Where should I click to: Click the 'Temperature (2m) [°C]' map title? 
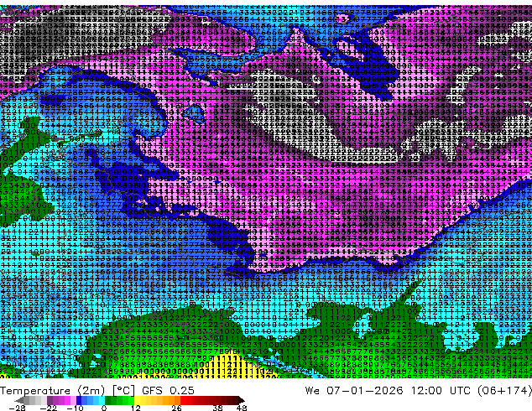(x=67, y=391)
